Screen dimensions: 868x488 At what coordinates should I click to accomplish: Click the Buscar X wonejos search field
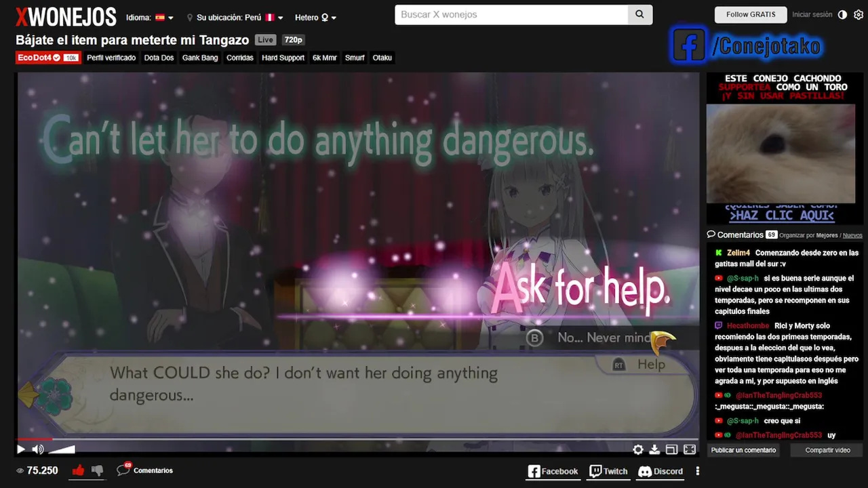tap(511, 14)
